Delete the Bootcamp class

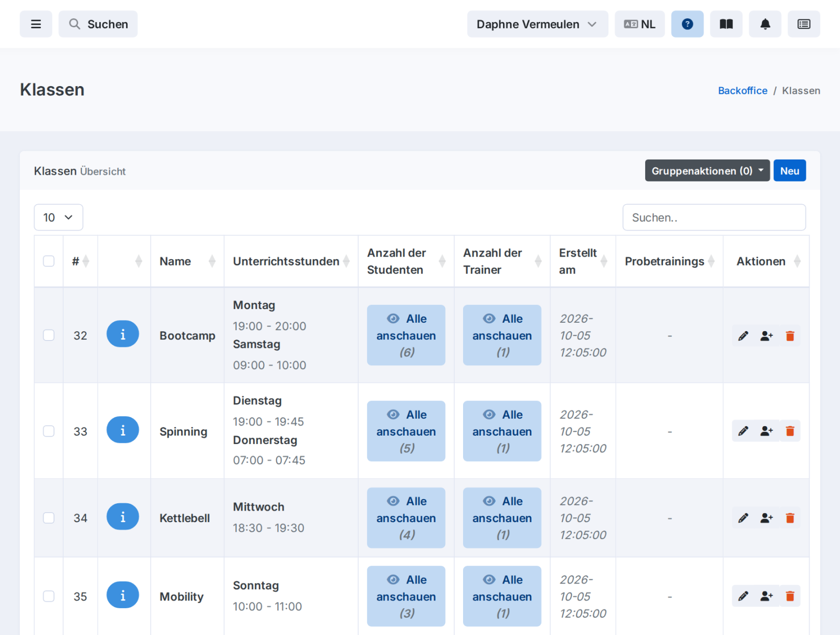(790, 336)
